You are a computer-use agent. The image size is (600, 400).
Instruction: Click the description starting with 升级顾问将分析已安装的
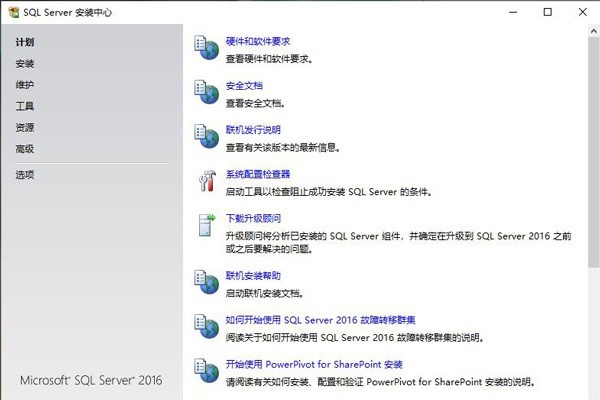398,242
